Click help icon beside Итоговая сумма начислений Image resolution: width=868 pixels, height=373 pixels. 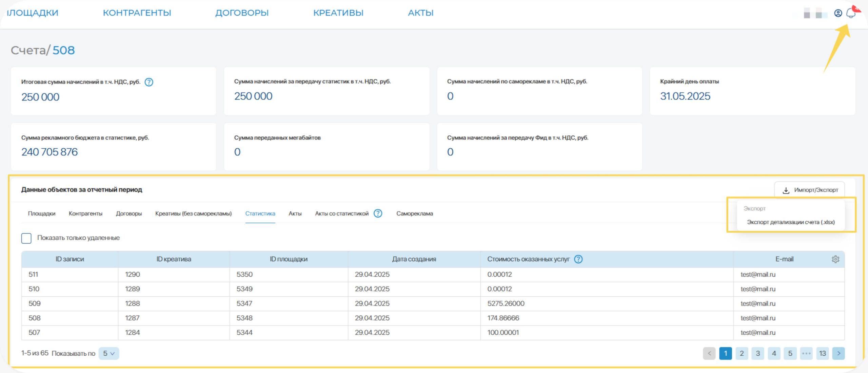tap(149, 82)
